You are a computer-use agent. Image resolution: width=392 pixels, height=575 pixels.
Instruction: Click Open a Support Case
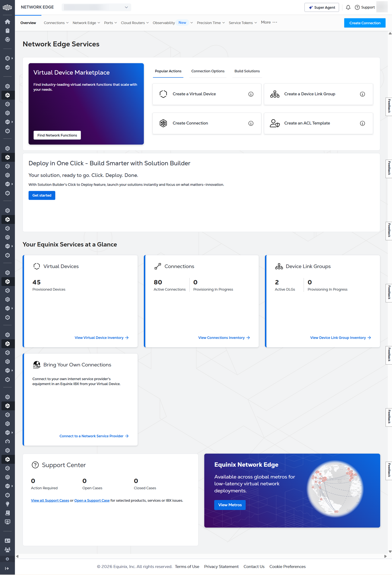(92, 500)
